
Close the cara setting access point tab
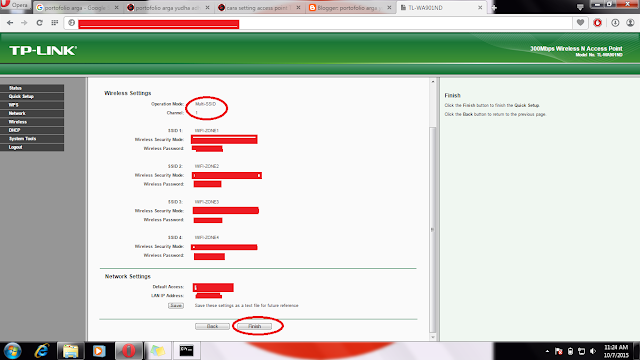pos(298,8)
